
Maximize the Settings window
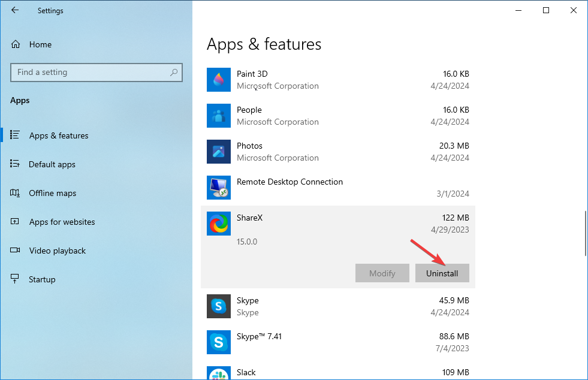click(x=546, y=10)
